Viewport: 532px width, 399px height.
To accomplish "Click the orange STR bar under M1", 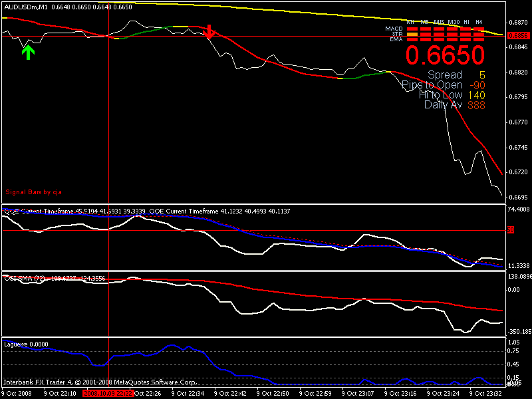I will tap(412, 35).
